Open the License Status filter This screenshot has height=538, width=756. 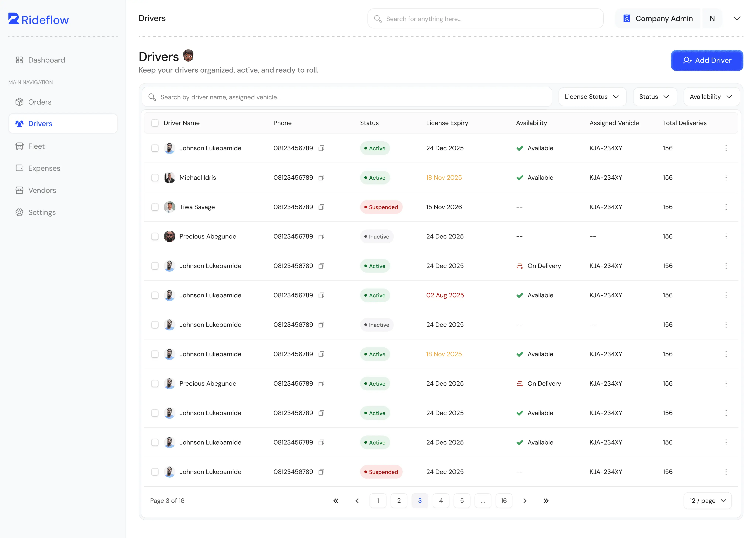coord(592,97)
